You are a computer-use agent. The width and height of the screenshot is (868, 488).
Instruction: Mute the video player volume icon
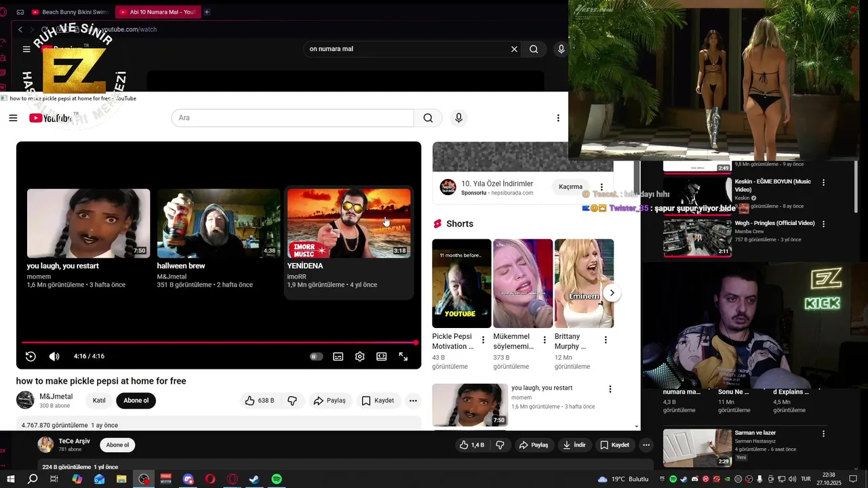54,357
